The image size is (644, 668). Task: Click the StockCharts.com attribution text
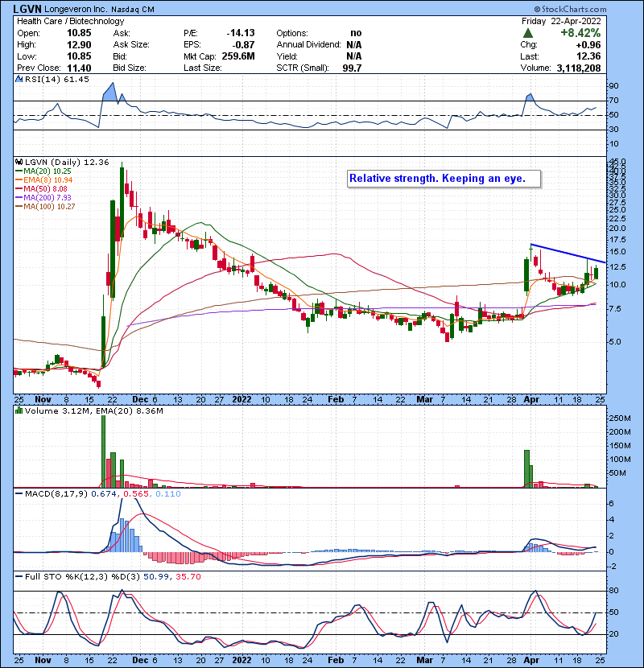tap(570, 9)
